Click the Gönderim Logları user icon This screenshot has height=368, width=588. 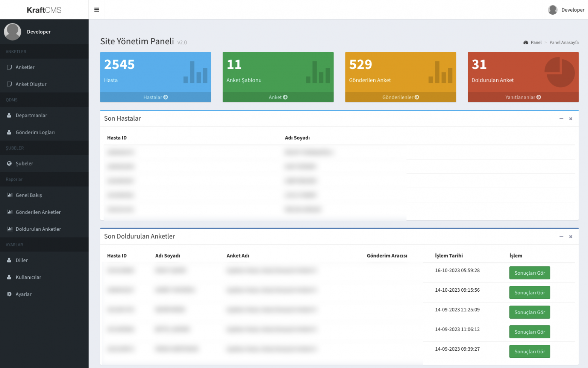(9, 132)
